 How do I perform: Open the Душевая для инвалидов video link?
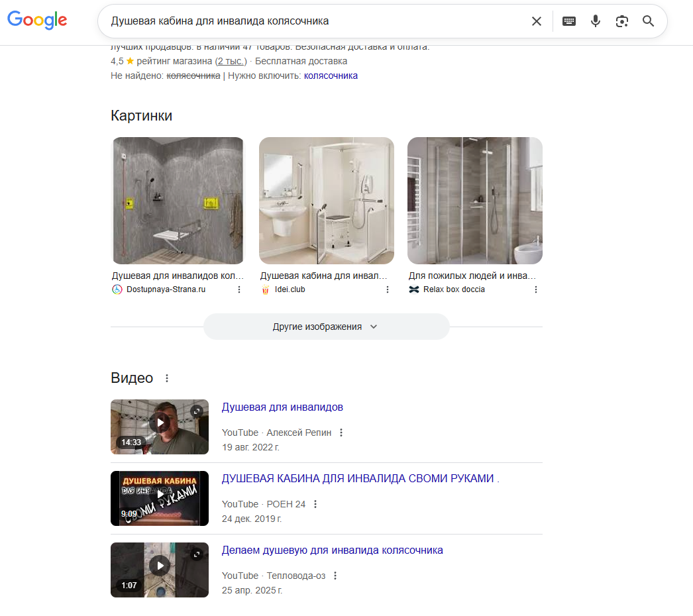click(282, 407)
